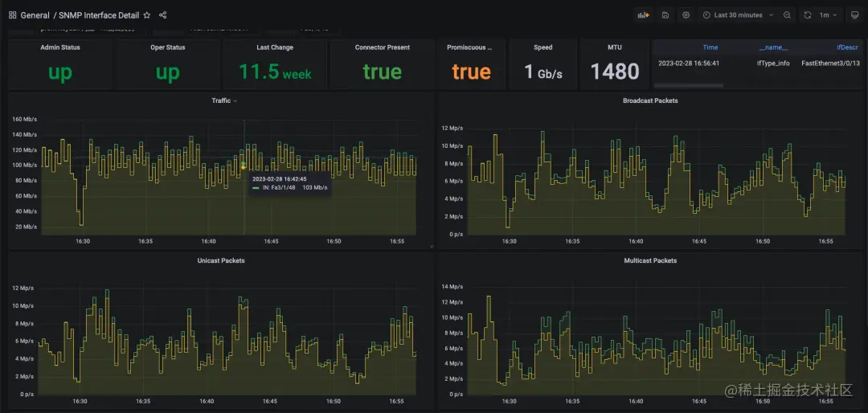Refresh the dashboard now
This screenshot has width=868, height=413.
(808, 15)
